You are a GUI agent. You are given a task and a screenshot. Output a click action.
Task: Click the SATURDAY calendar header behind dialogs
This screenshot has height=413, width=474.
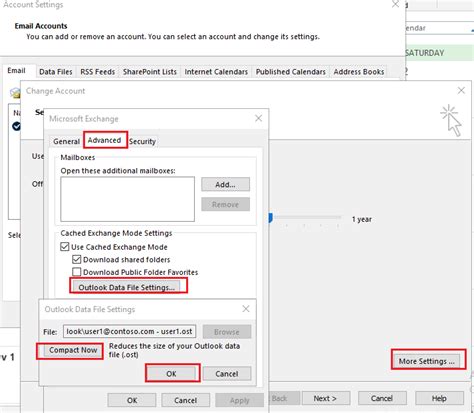425,53
